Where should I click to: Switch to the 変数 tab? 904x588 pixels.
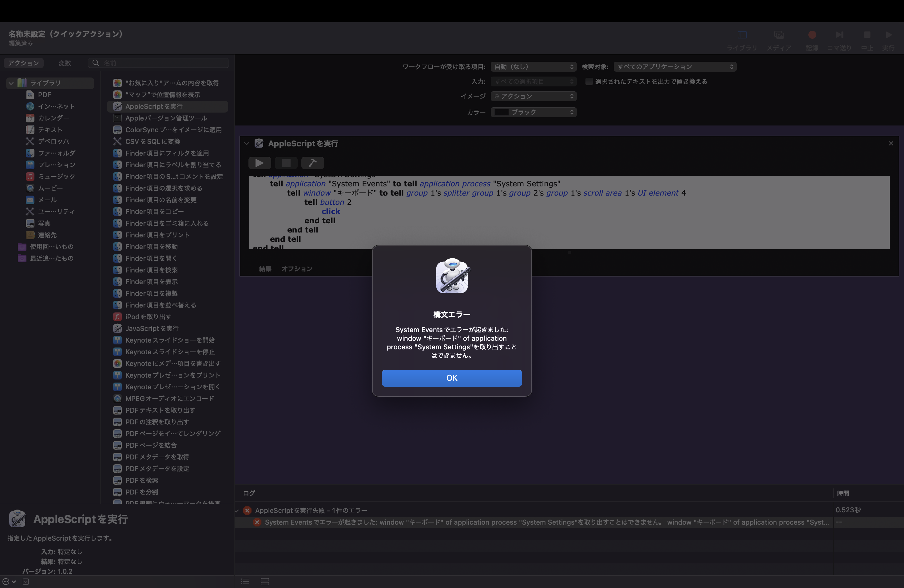tap(65, 63)
